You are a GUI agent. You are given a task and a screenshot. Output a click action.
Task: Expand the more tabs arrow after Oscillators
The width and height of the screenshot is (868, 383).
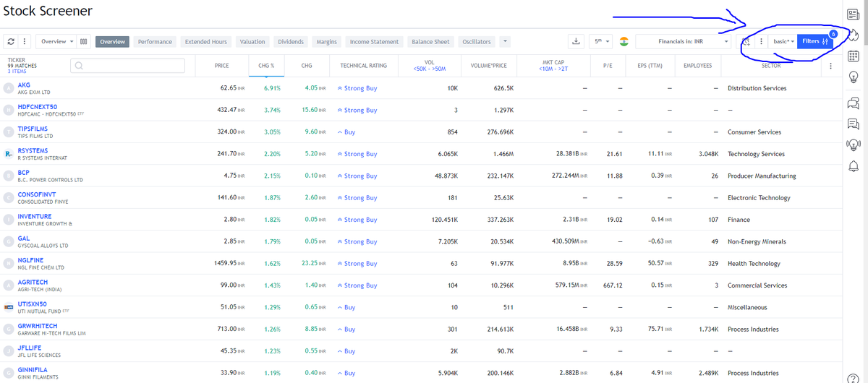(505, 42)
